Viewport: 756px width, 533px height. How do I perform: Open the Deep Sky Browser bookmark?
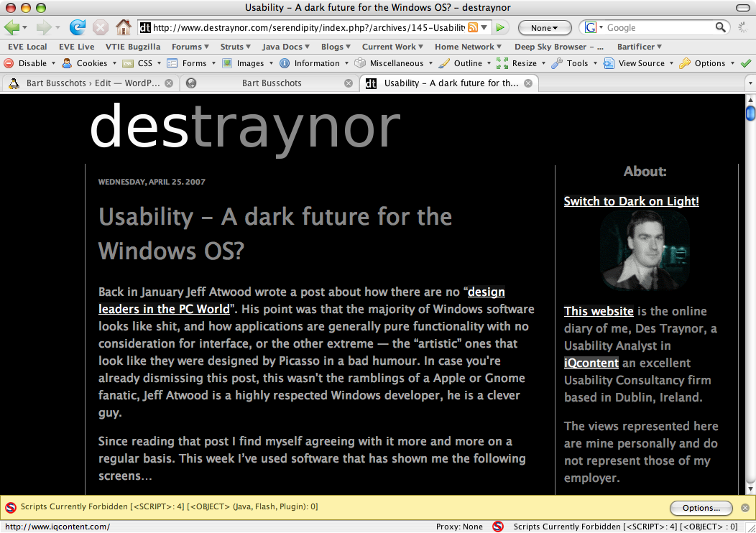(x=559, y=47)
